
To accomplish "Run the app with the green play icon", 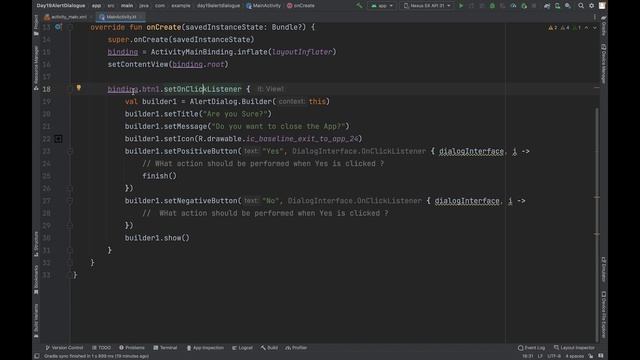I will (461, 6).
